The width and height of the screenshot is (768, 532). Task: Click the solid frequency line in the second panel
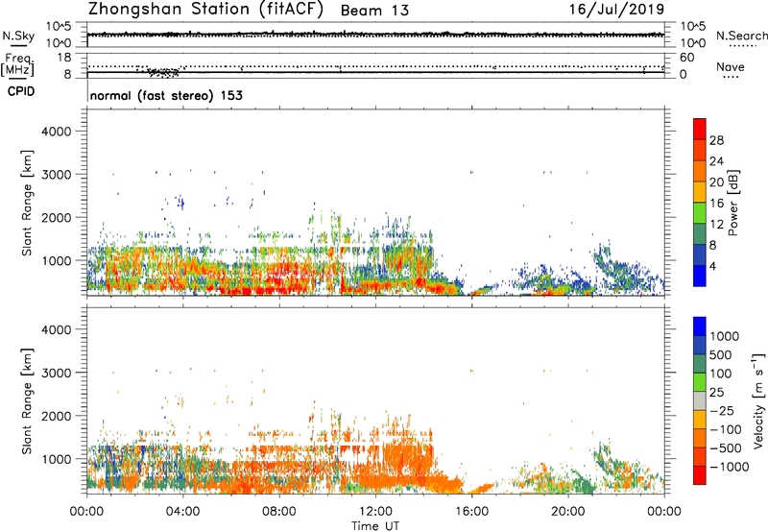pos(375,72)
